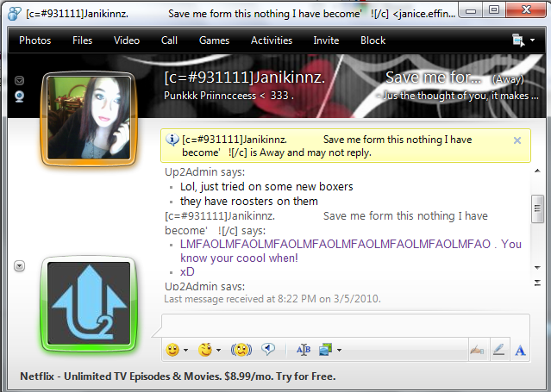Screen dimensions: 551x392
Task: Click the info icon in Away notice
Action: tap(172, 140)
